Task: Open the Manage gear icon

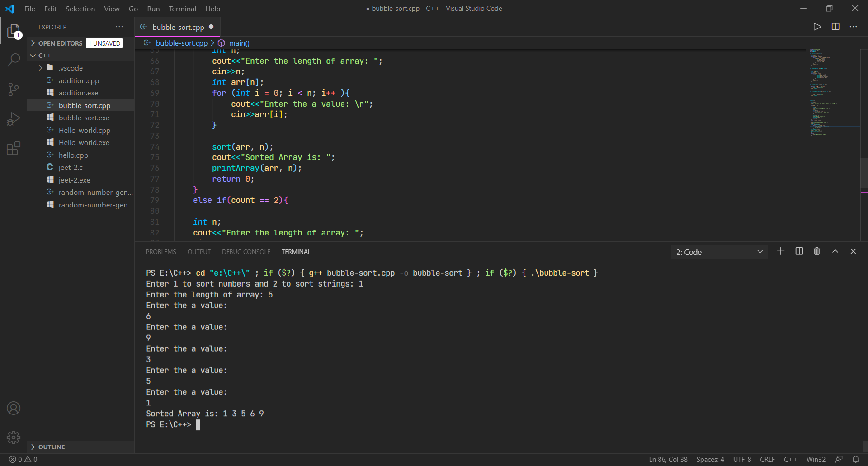Action: pyautogui.click(x=14, y=437)
